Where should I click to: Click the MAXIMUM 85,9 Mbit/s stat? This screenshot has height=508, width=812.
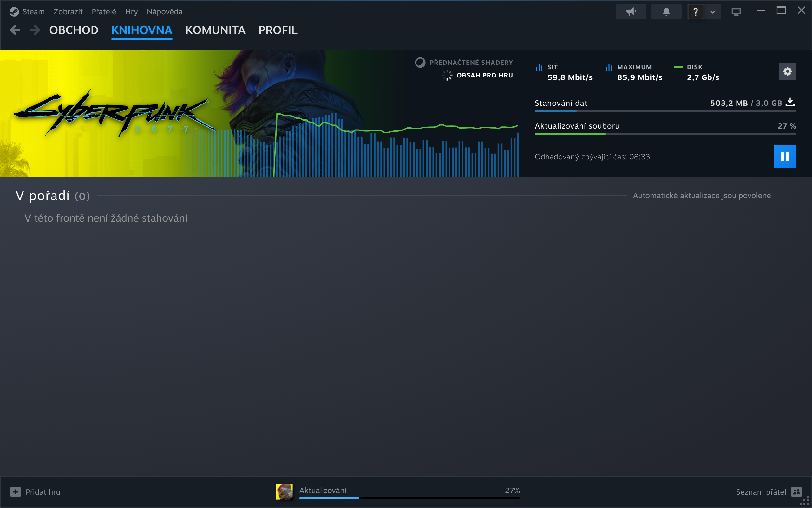[634, 72]
